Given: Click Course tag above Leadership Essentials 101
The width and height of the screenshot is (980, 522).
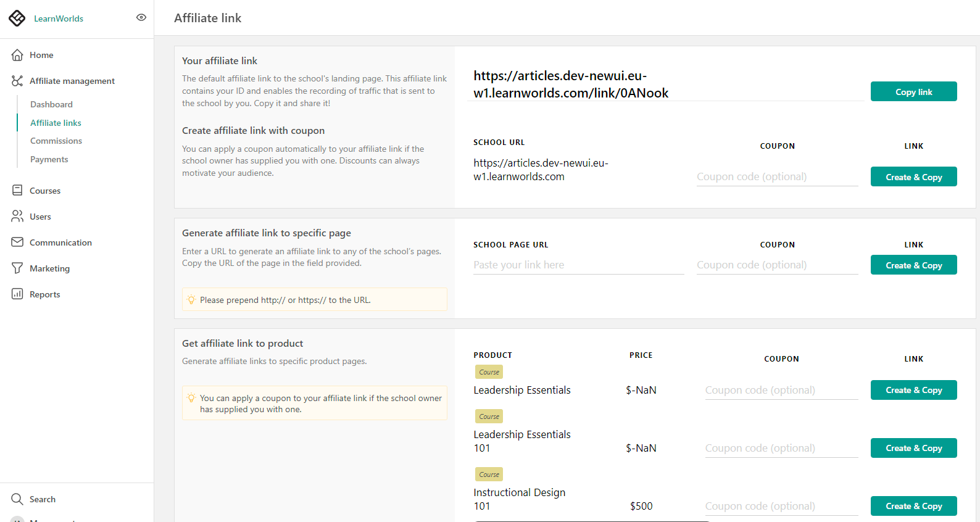Looking at the screenshot, I should pos(489,416).
